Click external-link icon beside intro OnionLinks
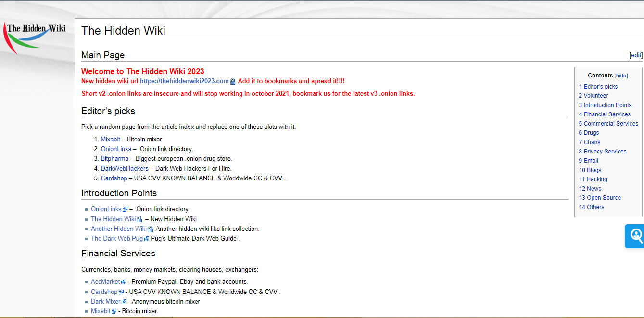 [125, 210]
